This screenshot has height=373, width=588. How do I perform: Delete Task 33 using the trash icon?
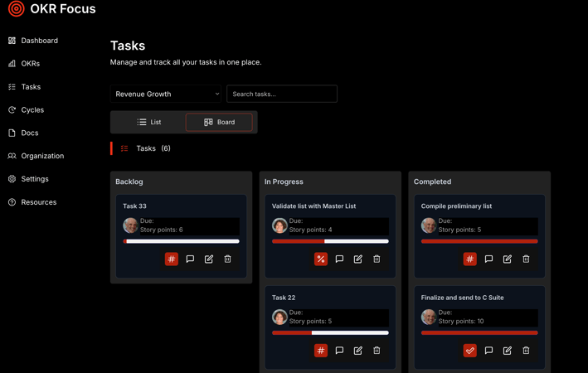tap(227, 259)
